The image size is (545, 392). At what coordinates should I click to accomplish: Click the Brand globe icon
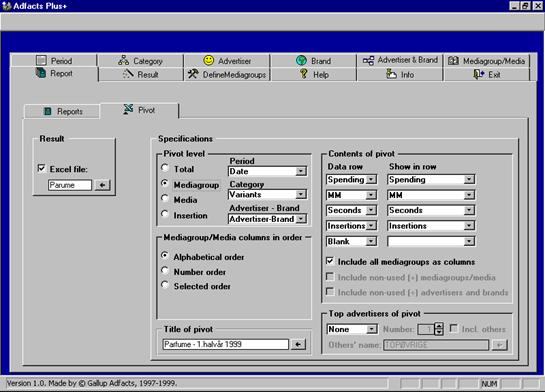tap(301, 60)
